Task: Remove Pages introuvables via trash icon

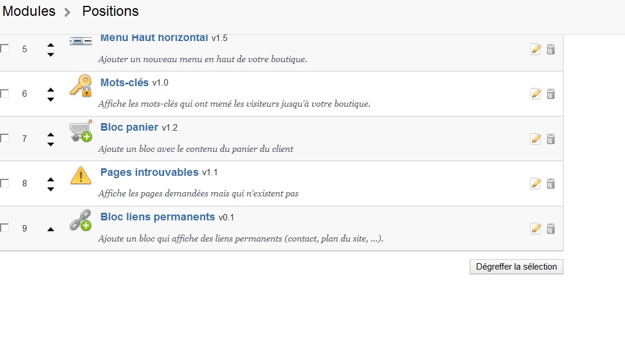Action: coord(551,183)
